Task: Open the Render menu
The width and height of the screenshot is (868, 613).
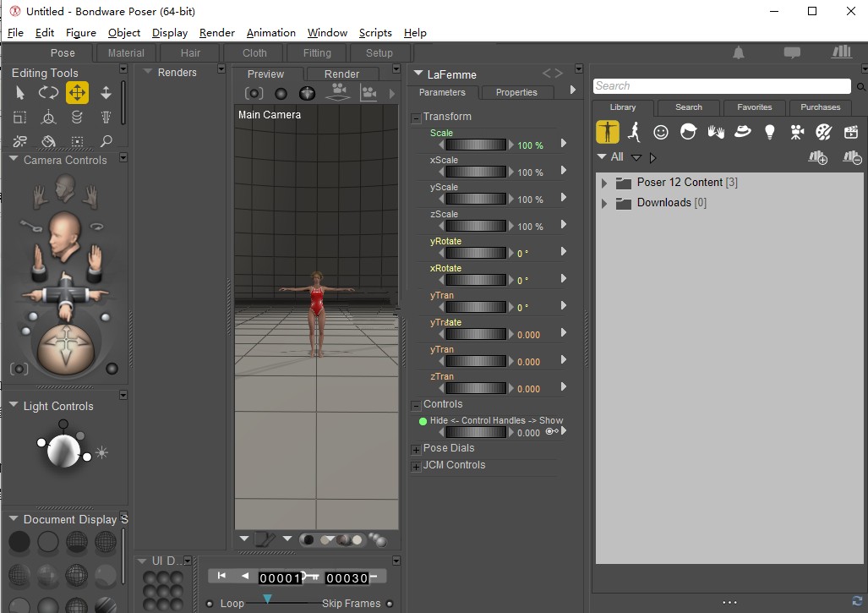Action: click(x=217, y=33)
